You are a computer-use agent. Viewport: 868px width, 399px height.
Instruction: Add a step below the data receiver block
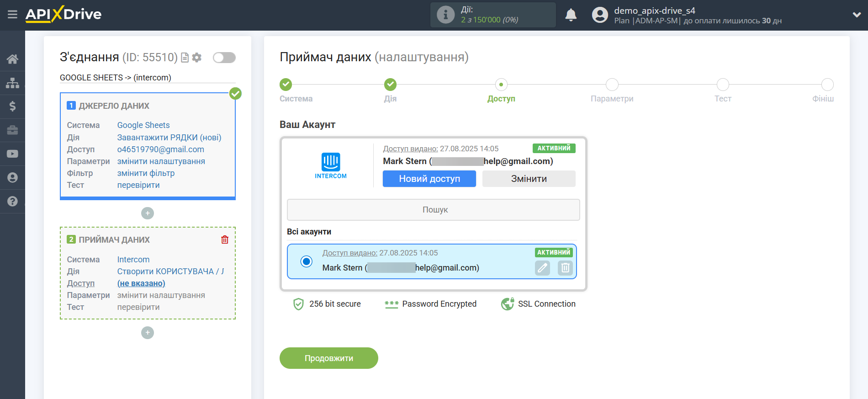pos(148,333)
